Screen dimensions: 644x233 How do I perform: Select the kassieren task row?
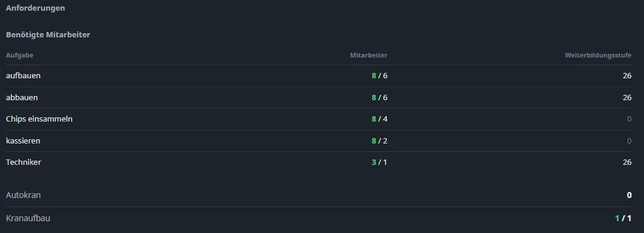319,141
